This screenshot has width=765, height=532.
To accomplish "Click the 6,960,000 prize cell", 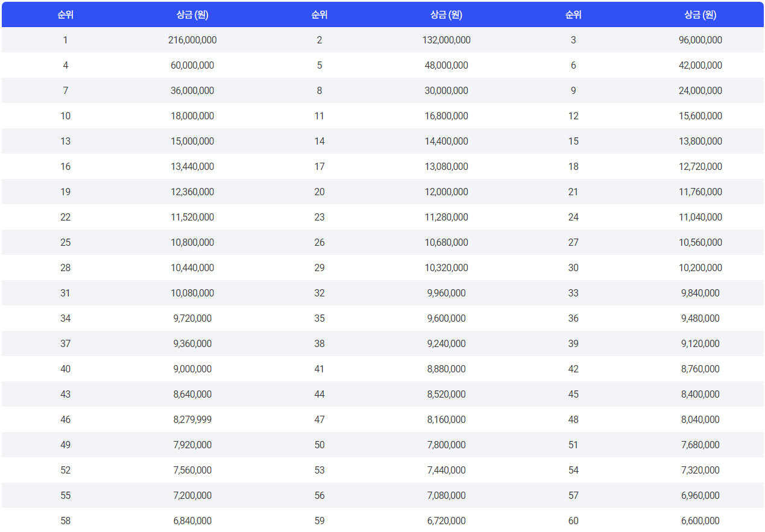I will click(700, 495).
